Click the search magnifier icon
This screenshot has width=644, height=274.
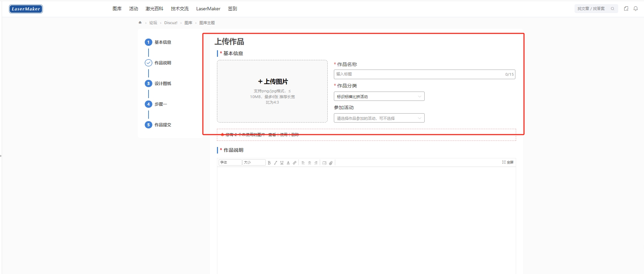612,9
